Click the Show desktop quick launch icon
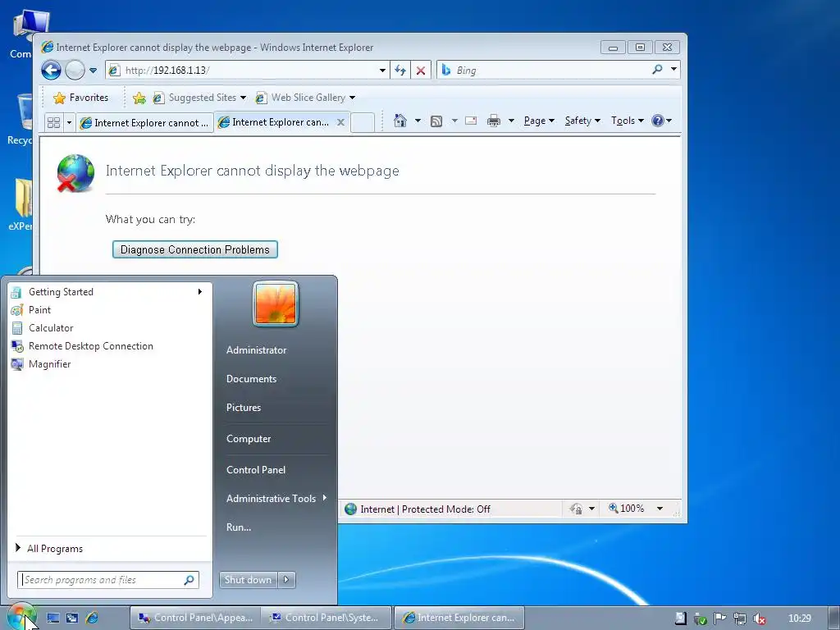 click(53, 618)
